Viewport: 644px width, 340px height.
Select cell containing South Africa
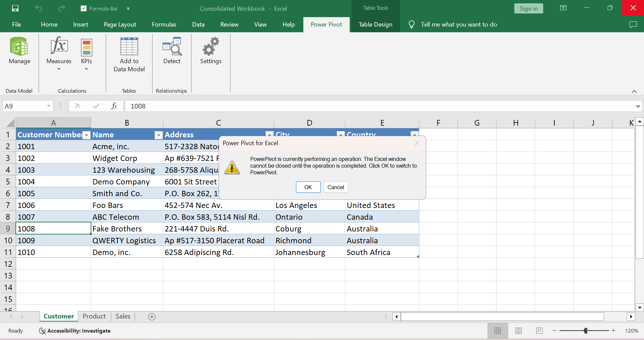tap(382, 252)
